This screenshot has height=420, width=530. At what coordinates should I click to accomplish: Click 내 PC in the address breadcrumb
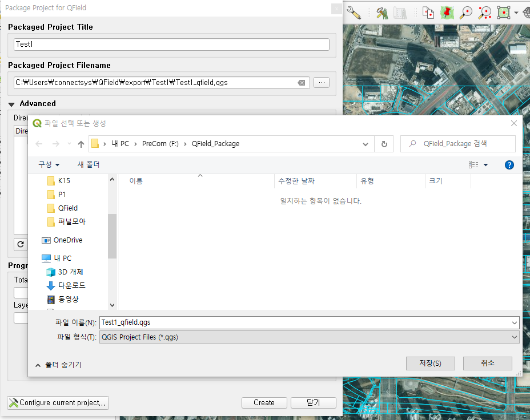[121, 144]
